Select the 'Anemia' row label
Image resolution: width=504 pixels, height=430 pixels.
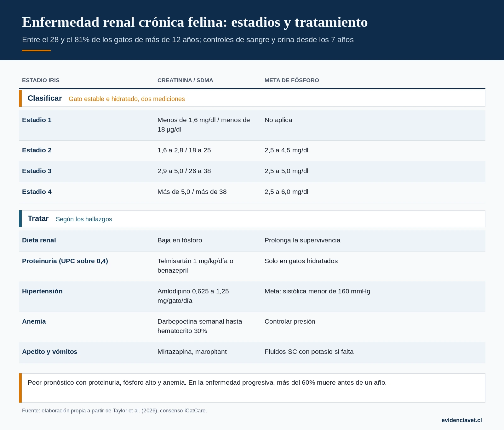(34, 321)
